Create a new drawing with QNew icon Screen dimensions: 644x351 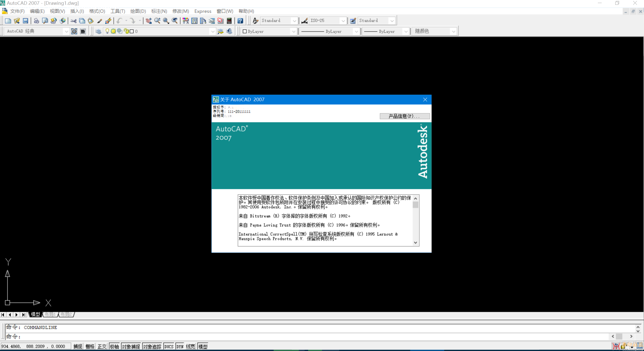click(8, 21)
